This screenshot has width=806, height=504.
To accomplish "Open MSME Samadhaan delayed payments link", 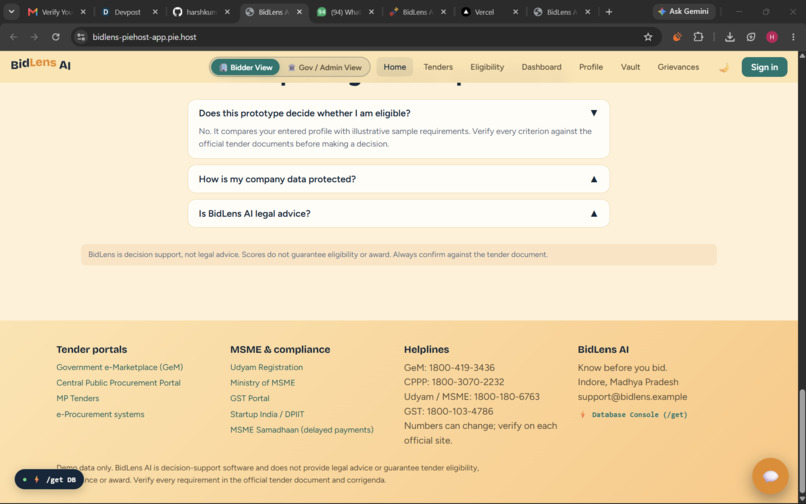I will tap(302, 429).
